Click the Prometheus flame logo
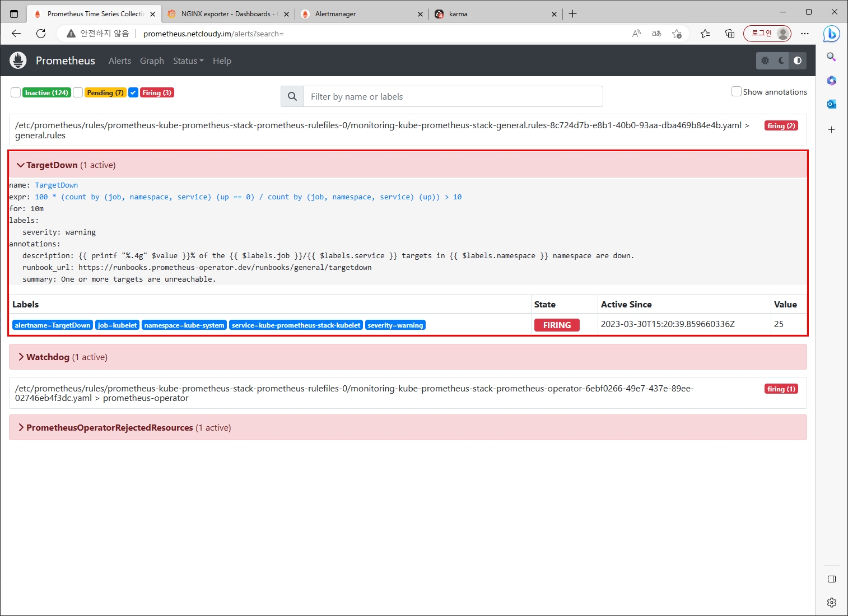The image size is (848, 616). (18, 60)
